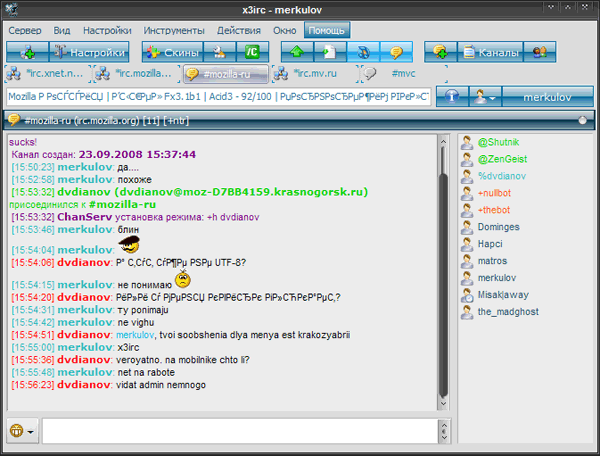Open the Окно menu
The width and height of the screenshot is (600, 456).
tap(285, 30)
